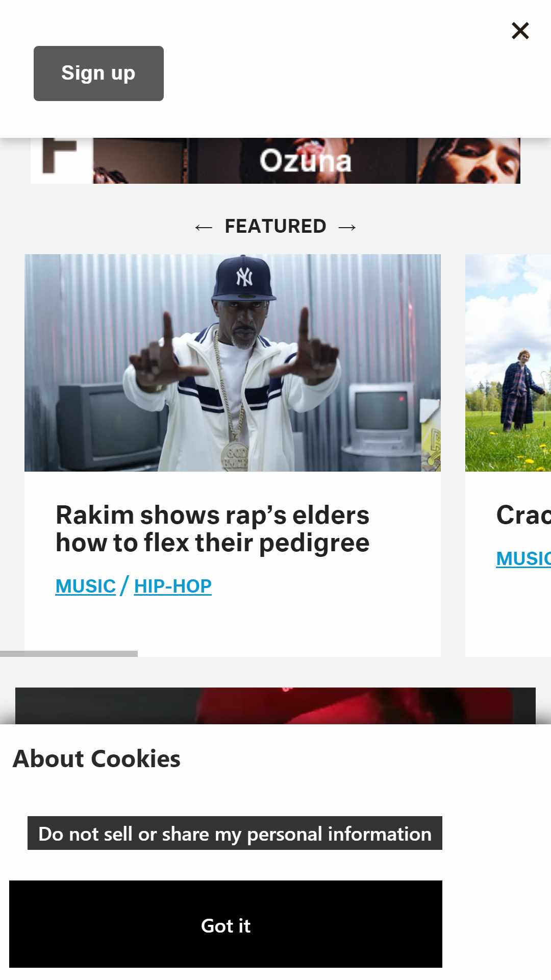The width and height of the screenshot is (551, 980).
Task: Click the FEATURED section title
Action: coord(275,226)
